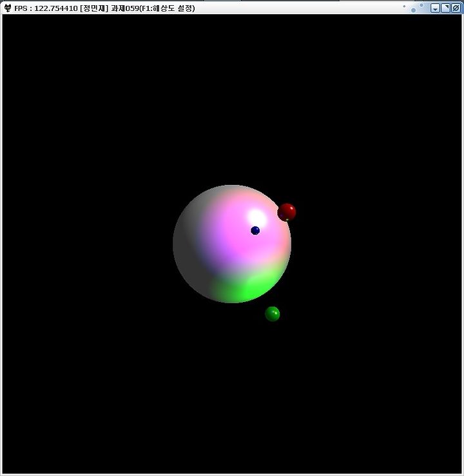Click the maximize window button

tap(445, 8)
